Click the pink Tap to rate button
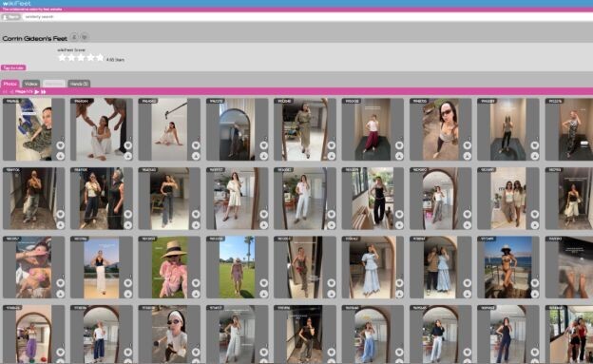593x364 pixels. tap(13, 67)
